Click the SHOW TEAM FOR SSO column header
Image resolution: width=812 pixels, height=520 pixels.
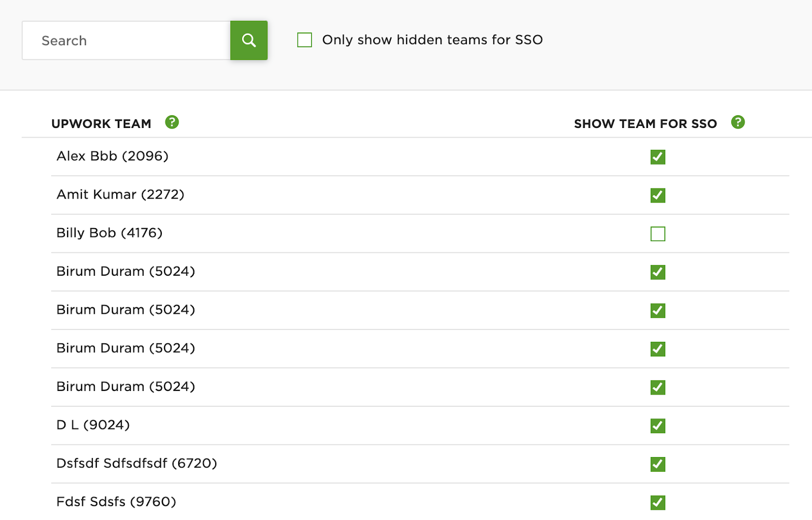[645, 124]
